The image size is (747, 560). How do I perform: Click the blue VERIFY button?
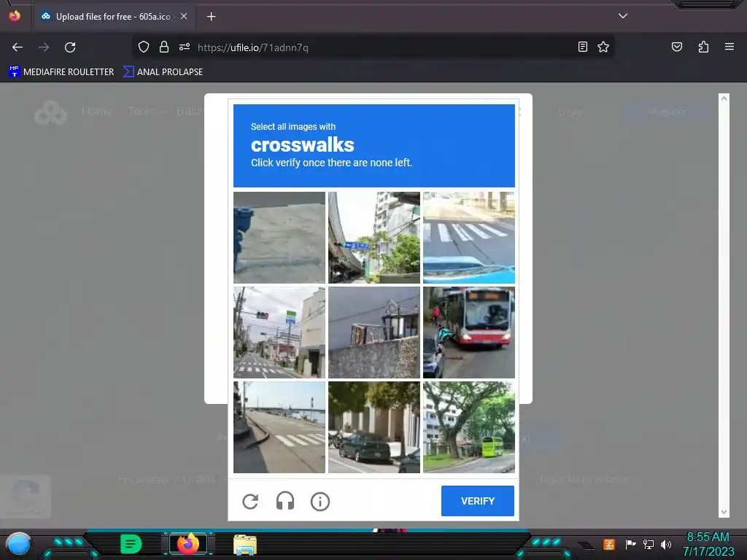point(477,501)
